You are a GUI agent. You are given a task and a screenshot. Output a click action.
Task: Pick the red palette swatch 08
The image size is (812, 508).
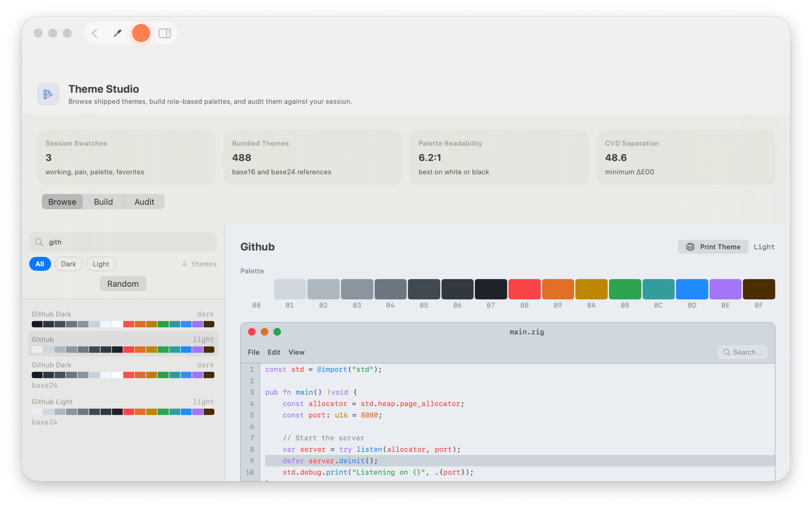524,289
